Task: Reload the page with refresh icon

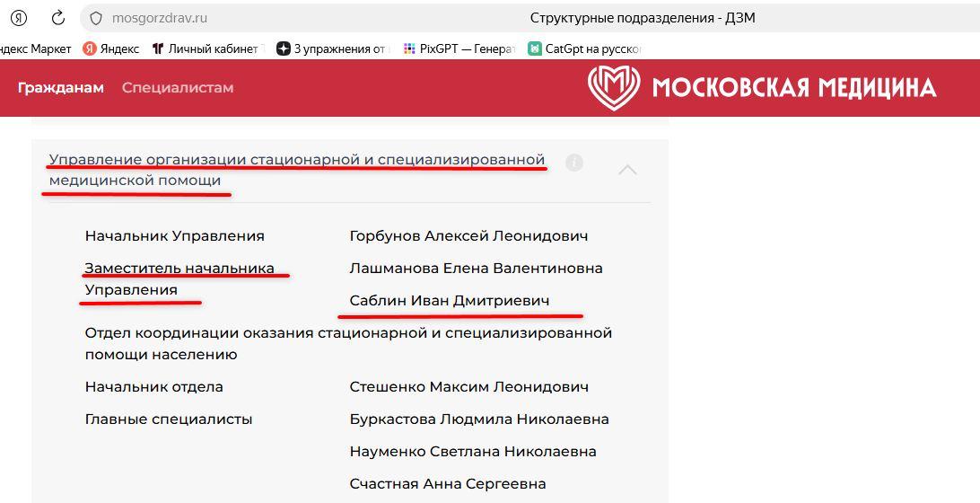Action: pos(58,18)
